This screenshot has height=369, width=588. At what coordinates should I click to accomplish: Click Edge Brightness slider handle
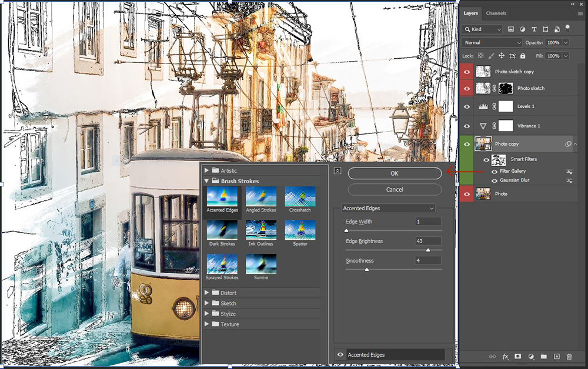(x=428, y=250)
